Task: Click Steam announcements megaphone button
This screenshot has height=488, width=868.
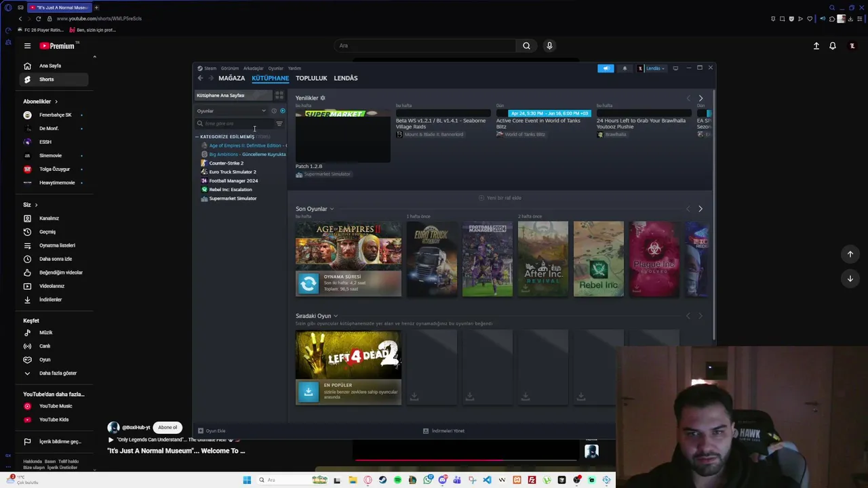Action: point(606,68)
